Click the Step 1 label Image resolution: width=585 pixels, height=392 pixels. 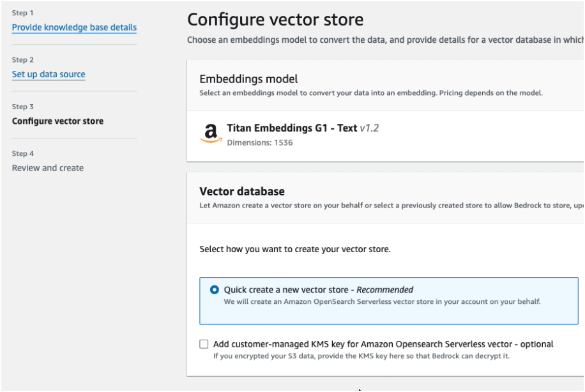(23, 13)
